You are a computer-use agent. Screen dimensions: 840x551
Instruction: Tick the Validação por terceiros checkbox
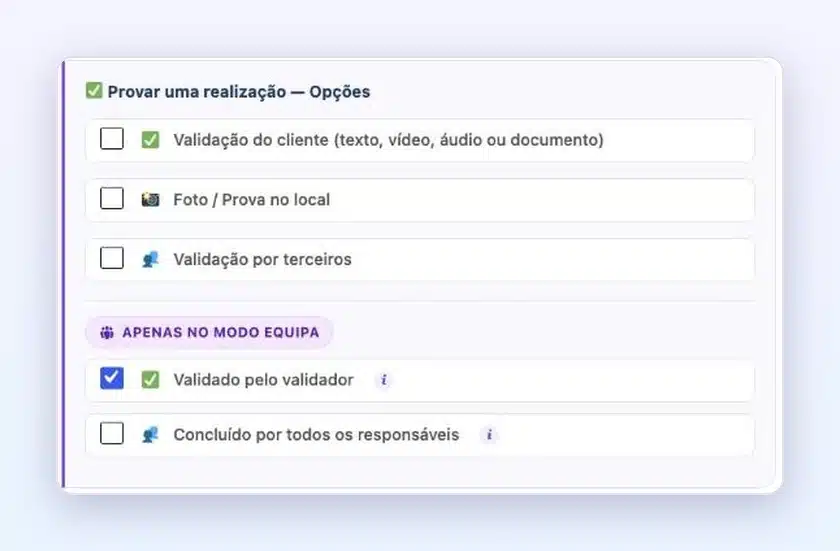pyautogui.click(x=112, y=258)
